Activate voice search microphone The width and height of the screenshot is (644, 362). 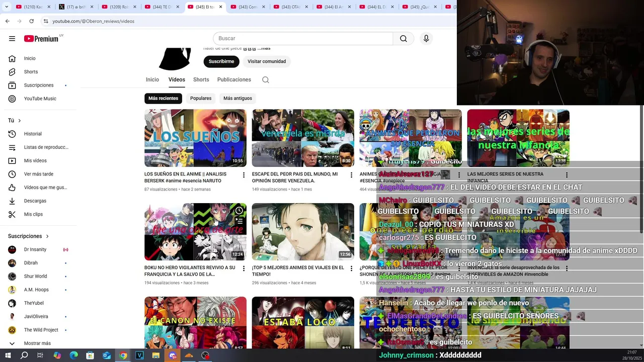pyautogui.click(x=426, y=39)
